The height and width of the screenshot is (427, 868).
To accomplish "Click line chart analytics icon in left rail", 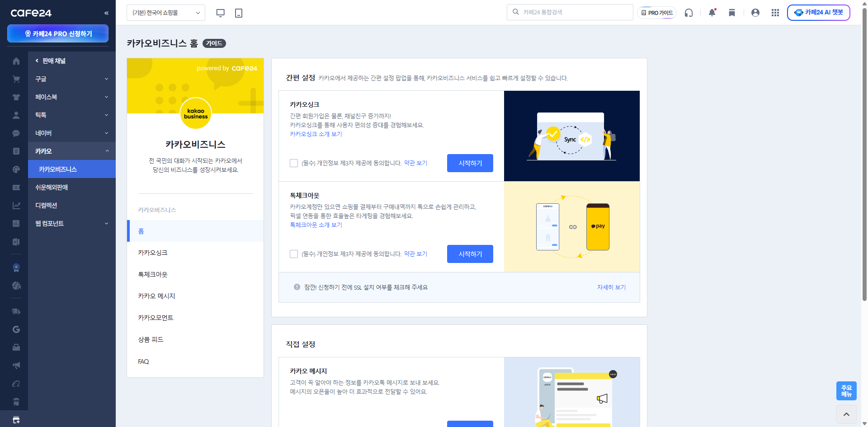I will pos(16,206).
